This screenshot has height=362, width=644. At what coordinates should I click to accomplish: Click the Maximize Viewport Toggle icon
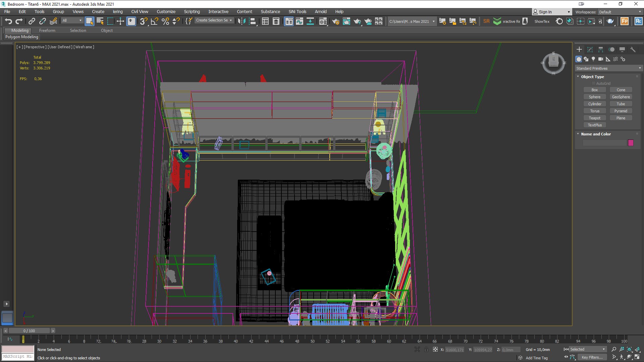(637, 357)
